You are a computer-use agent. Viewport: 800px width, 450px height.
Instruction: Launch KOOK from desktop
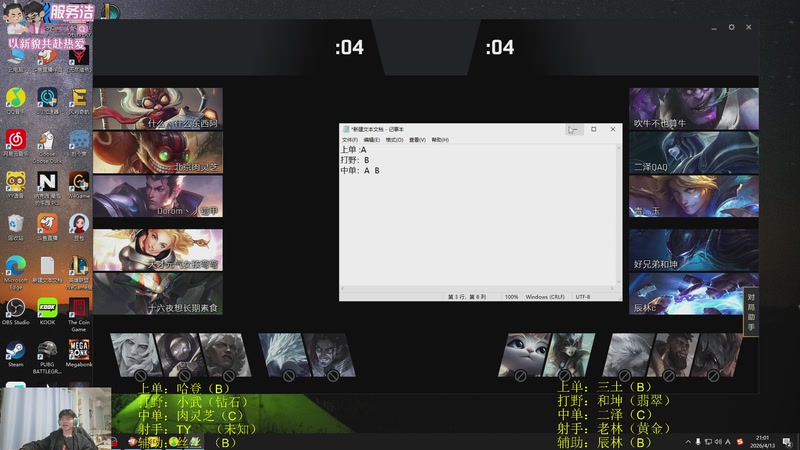[x=47, y=312]
